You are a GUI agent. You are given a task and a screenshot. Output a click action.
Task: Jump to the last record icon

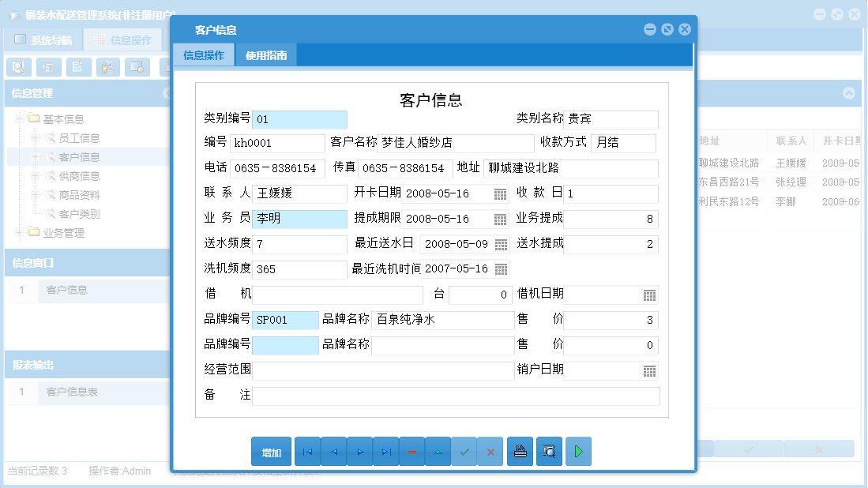tap(385, 451)
